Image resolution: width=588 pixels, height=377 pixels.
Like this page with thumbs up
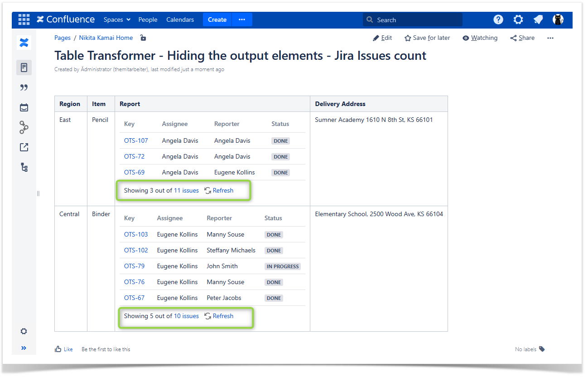[63, 349]
